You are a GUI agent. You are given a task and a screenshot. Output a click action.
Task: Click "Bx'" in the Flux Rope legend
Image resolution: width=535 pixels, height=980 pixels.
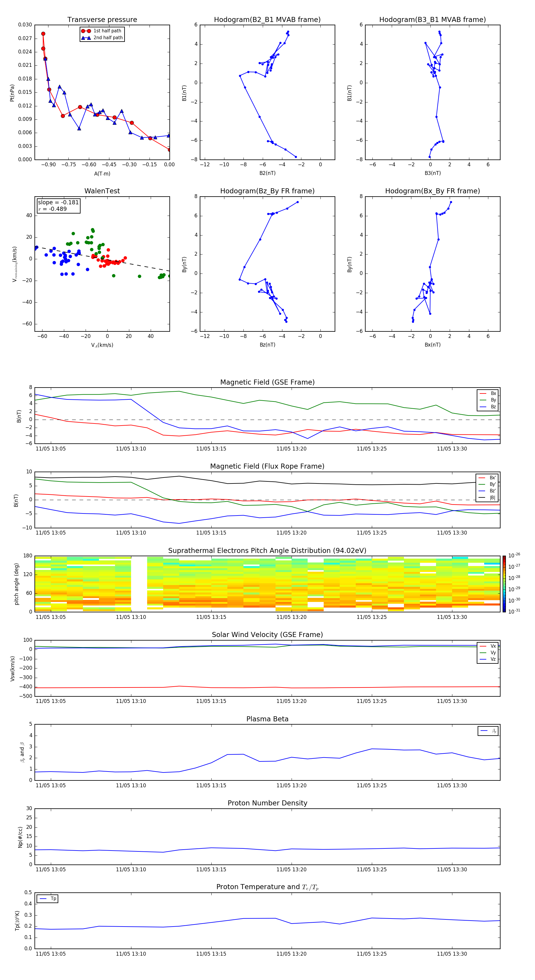[x=493, y=478]
